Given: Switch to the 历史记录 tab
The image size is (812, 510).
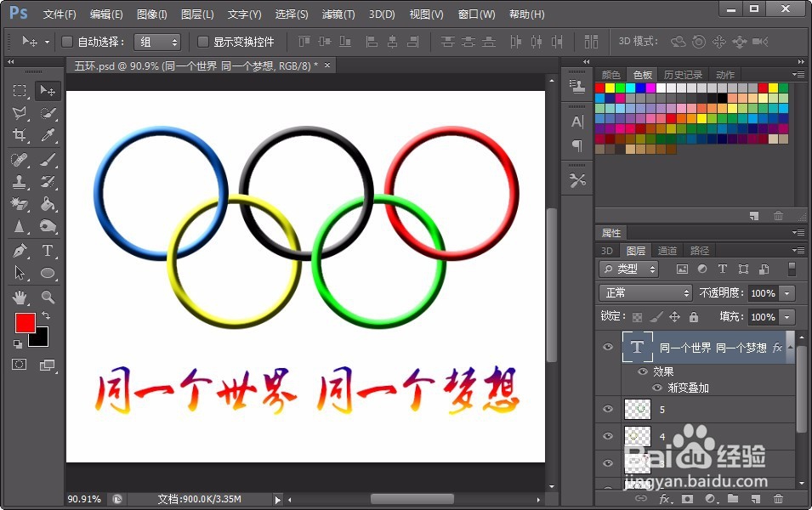Looking at the screenshot, I should click(x=683, y=75).
